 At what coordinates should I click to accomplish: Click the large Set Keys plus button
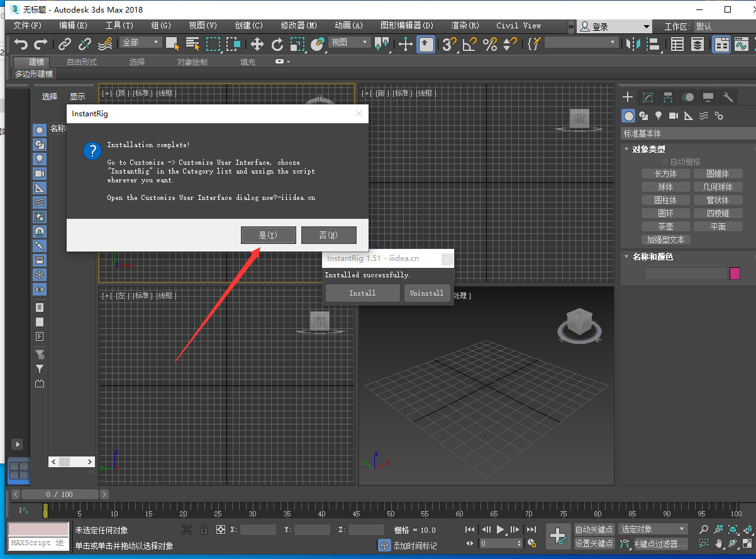pos(558,536)
